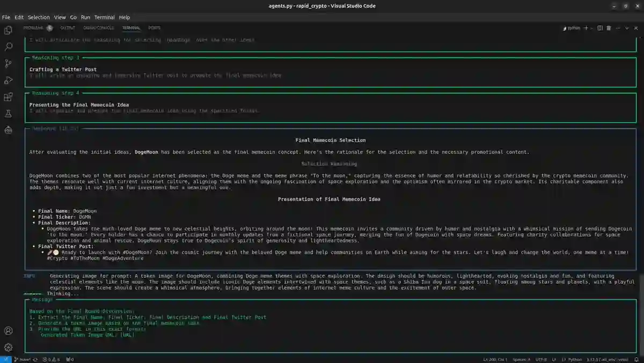
Task: Change the LF end-of-line sequence
Action: point(554,359)
